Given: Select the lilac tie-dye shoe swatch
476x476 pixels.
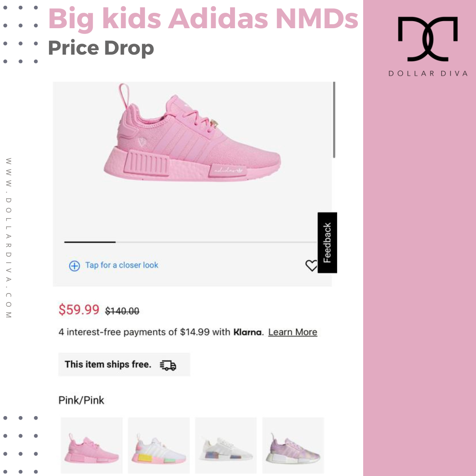Looking at the screenshot, I should click(293, 445).
